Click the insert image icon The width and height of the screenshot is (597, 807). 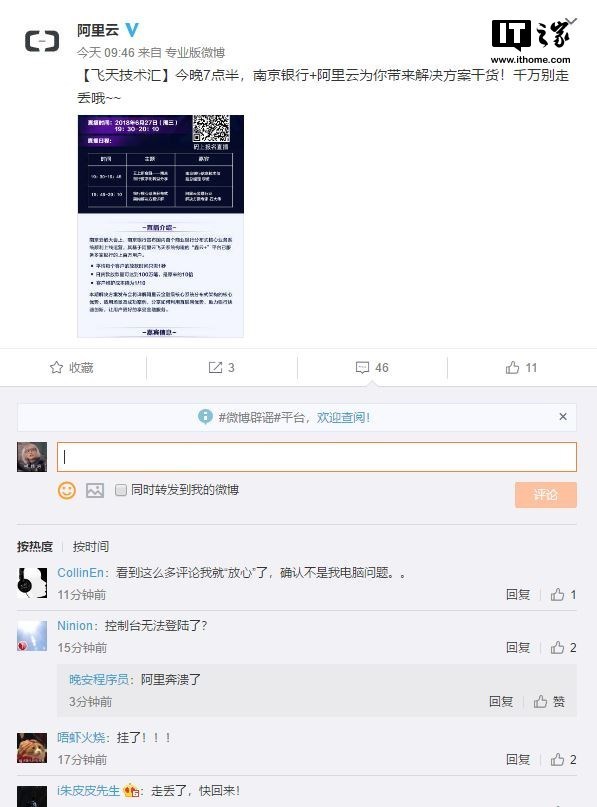click(x=95, y=490)
